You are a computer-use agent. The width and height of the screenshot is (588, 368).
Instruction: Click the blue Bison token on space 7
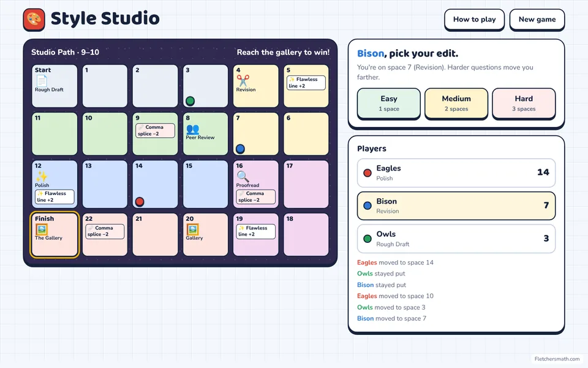[x=240, y=148]
